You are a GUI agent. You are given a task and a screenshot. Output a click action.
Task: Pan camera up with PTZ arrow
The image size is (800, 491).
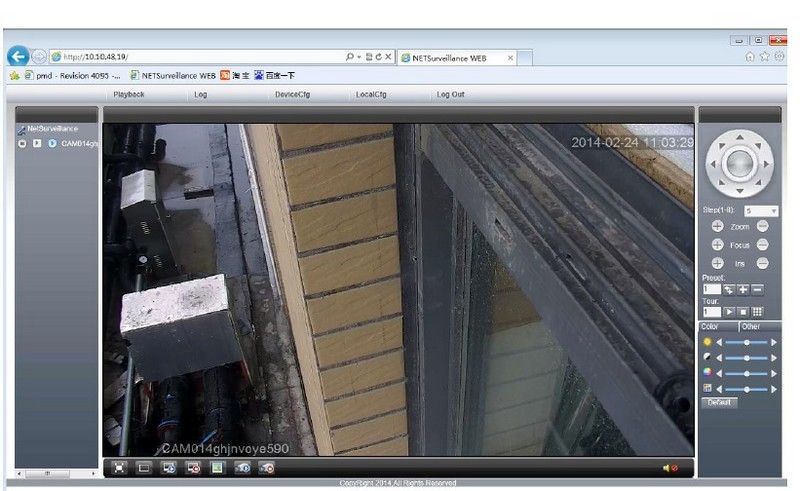tap(739, 137)
